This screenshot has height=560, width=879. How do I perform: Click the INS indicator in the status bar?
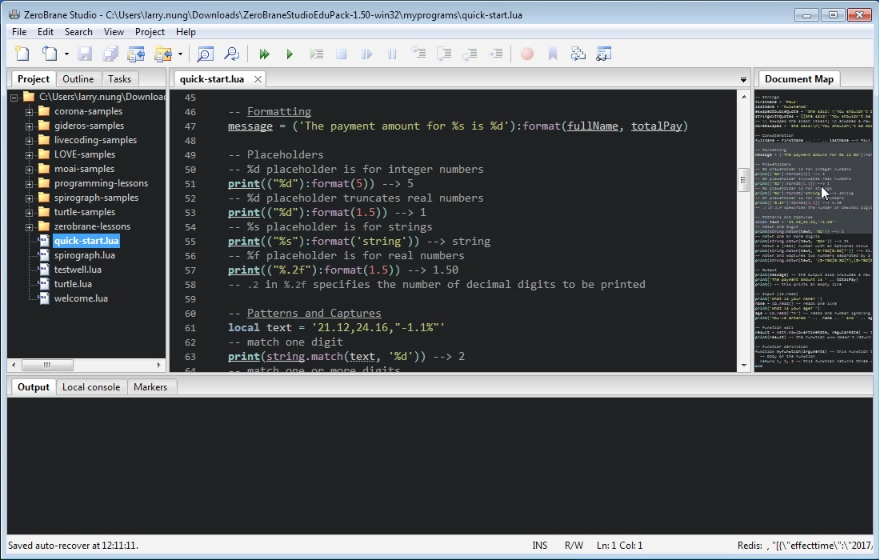(x=540, y=545)
